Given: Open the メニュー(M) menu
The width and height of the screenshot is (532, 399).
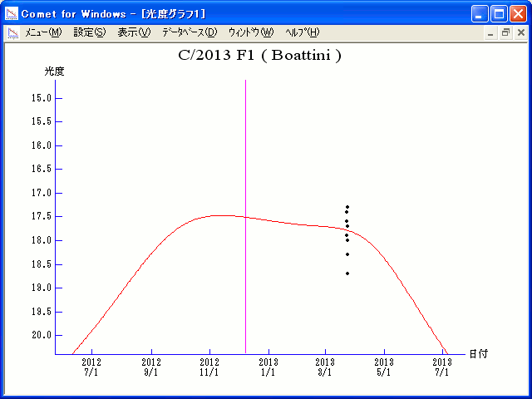Looking at the screenshot, I should click(x=43, y=32).
